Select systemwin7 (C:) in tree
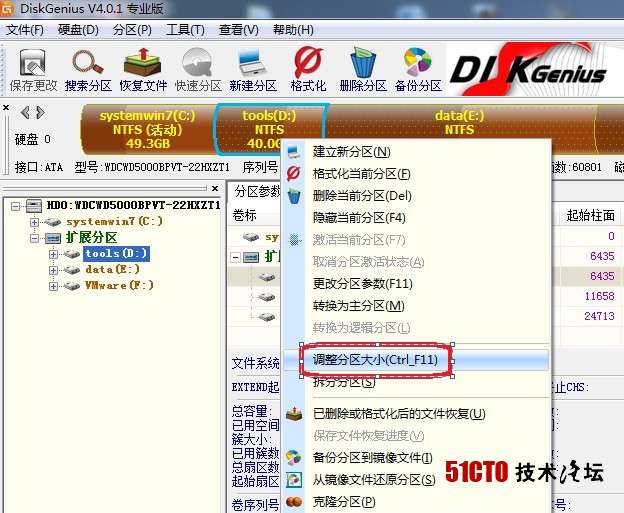 pos(115,221)
